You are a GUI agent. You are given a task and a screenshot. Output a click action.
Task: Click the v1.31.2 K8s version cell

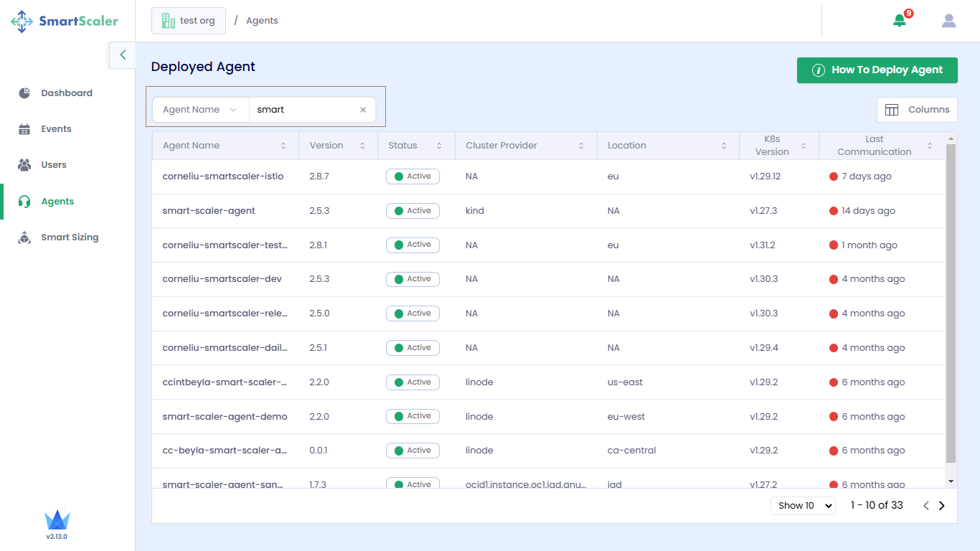[x=763, y=245]
